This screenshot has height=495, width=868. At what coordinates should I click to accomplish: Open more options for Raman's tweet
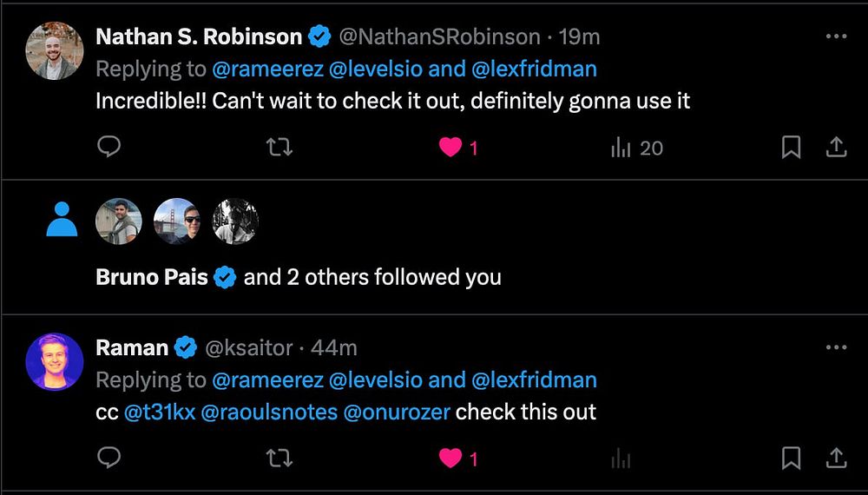click(836, 347)
